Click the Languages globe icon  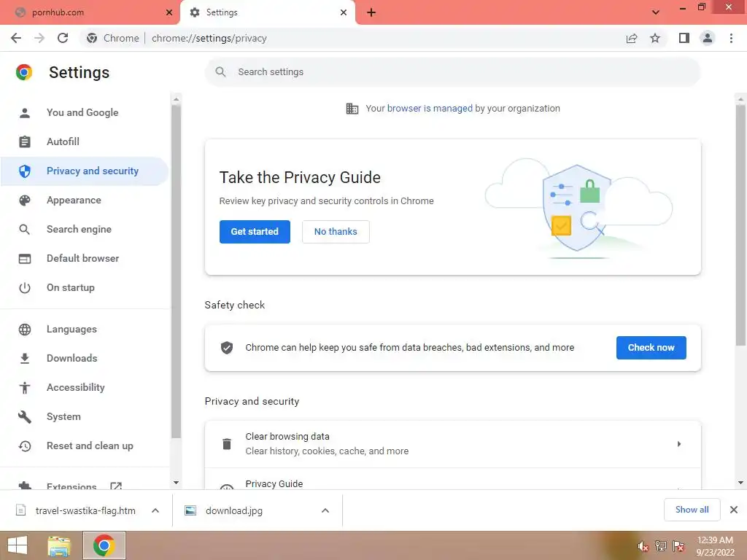coord(25,330)
